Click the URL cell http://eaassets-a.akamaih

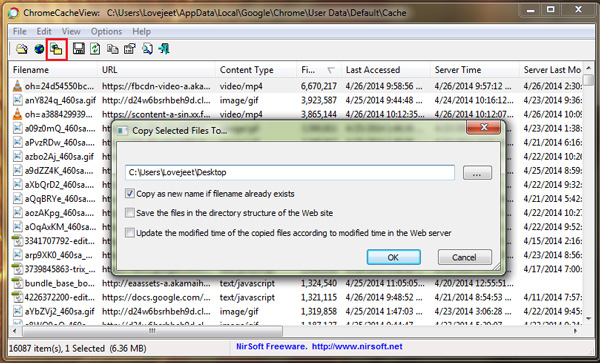(156, 283)
